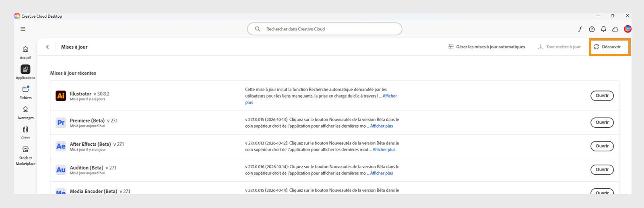
Task: Open the hamburger menu
Action: pyautogui.click(x=23, y=29)
